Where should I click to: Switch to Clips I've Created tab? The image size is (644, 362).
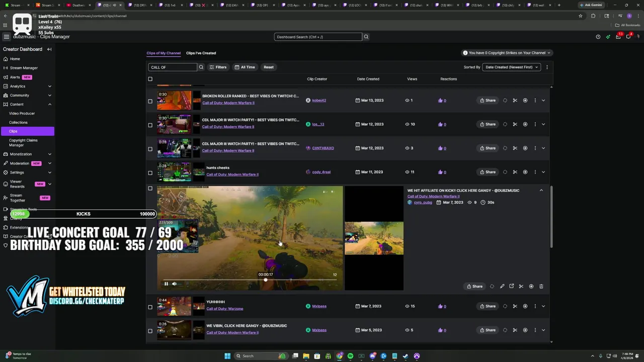201,53
